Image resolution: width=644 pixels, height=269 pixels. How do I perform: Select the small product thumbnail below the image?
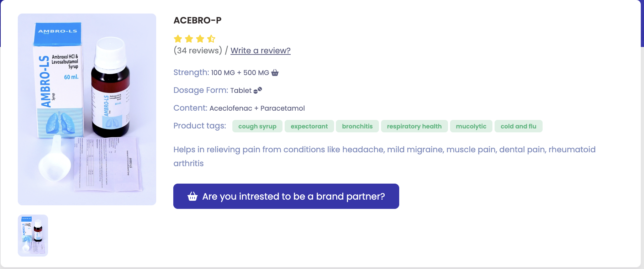[x=33, y=235]
